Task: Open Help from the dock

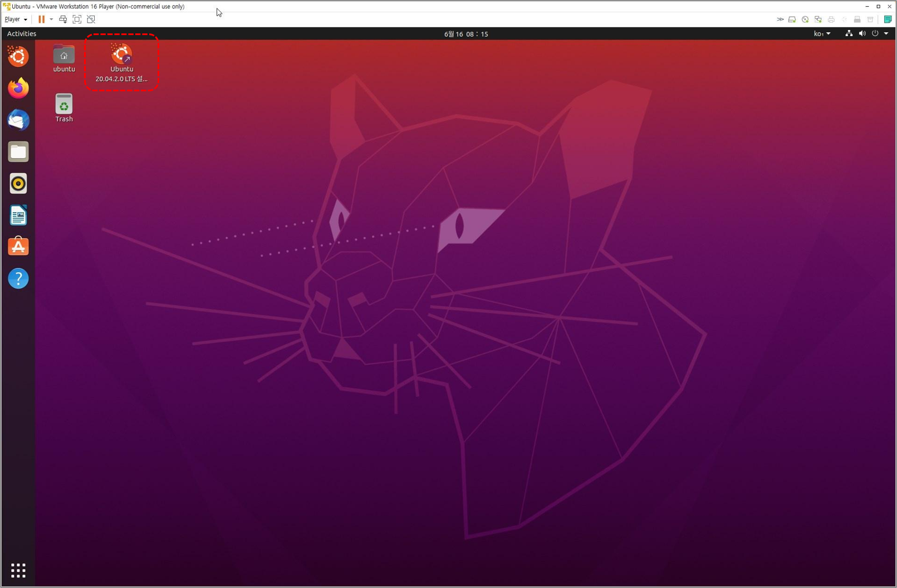Action: tap(18, 278)
